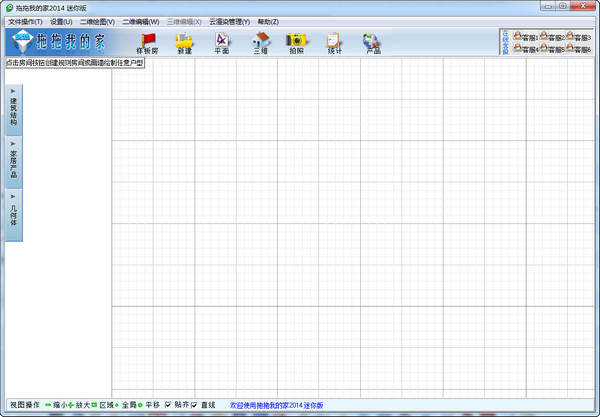
Task: Toggle the 直线 straight line checkbox
Action: click(194, 405)
